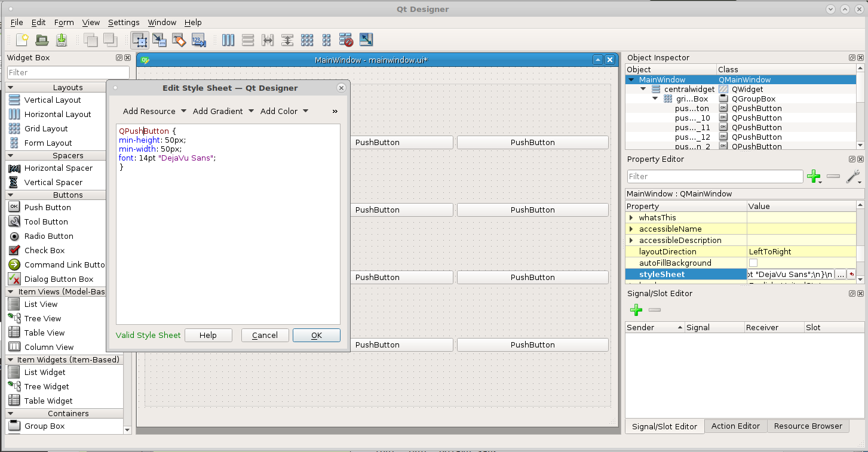The image size is (868, 452).
Task: Select the Edit Widgets mode icon
Action: click(140, 40)
